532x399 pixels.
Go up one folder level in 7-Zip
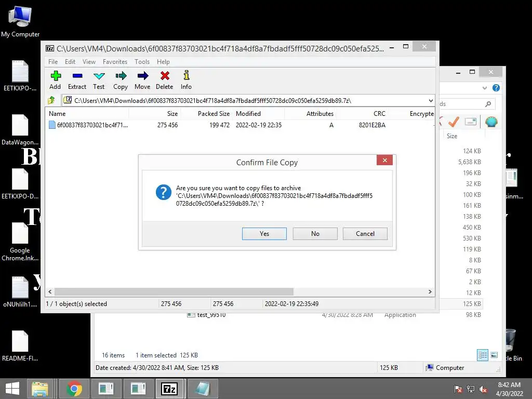tap(51, 100)
